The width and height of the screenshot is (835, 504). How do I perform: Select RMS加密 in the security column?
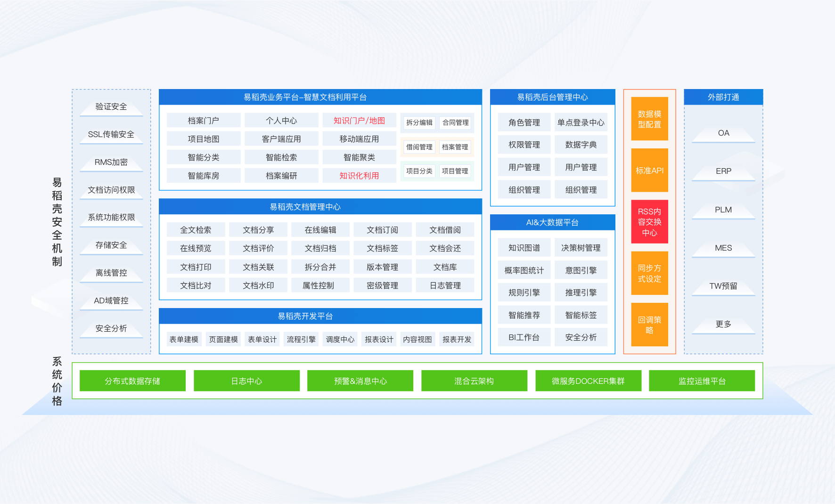[111, 163]
